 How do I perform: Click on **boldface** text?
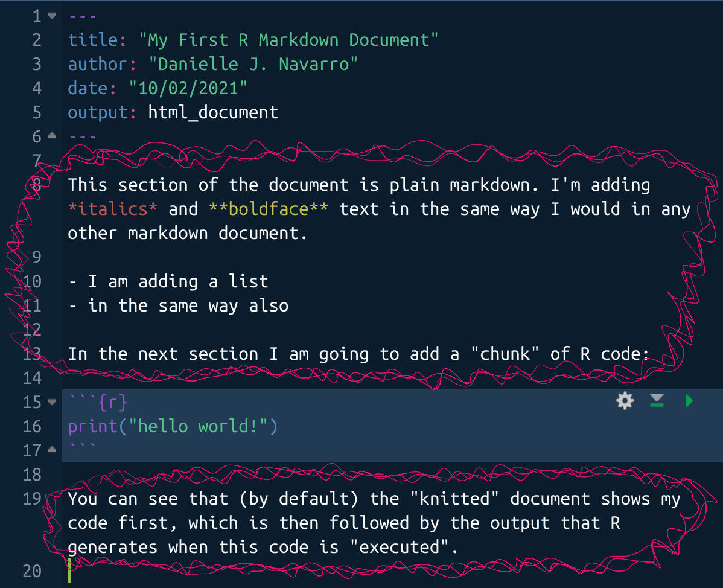(269, 209)
